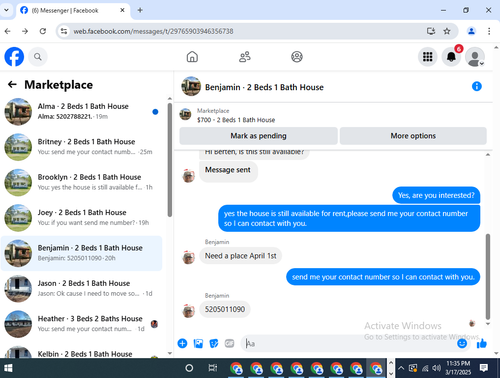Screen dimensions: 500x378
Task: Click chat list scrollbar thumb
Action: coord(170,160)
